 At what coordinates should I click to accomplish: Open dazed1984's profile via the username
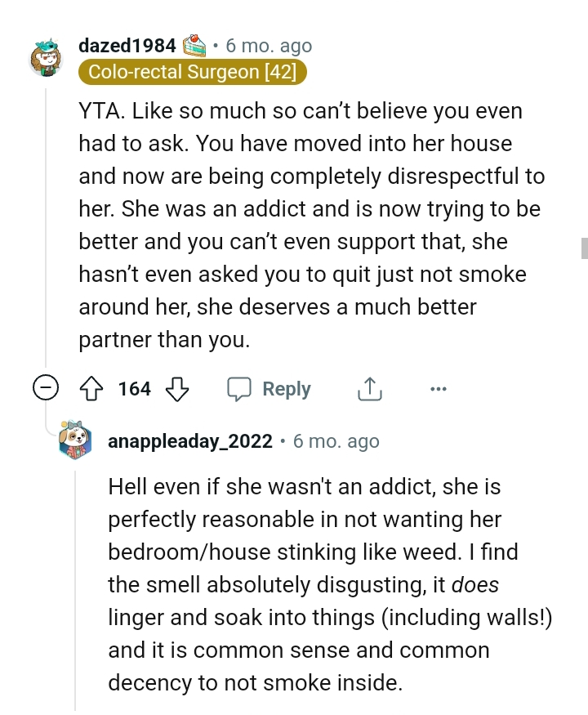[126, 45]
